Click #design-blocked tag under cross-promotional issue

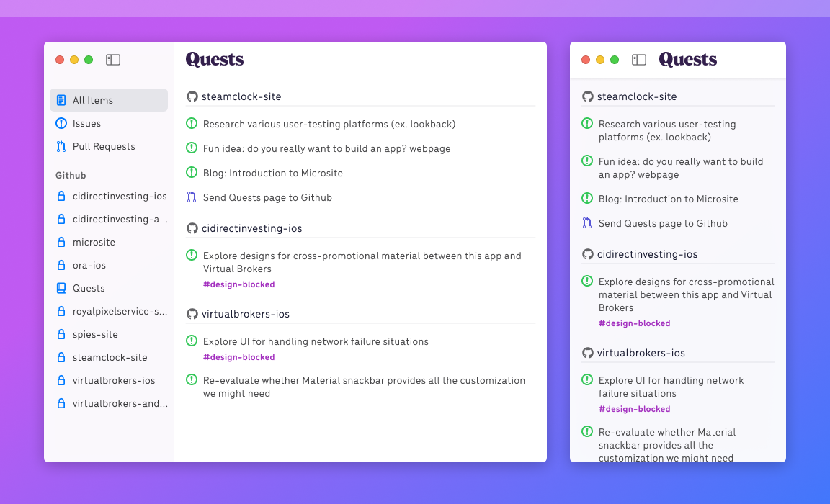tap(238, 284)
